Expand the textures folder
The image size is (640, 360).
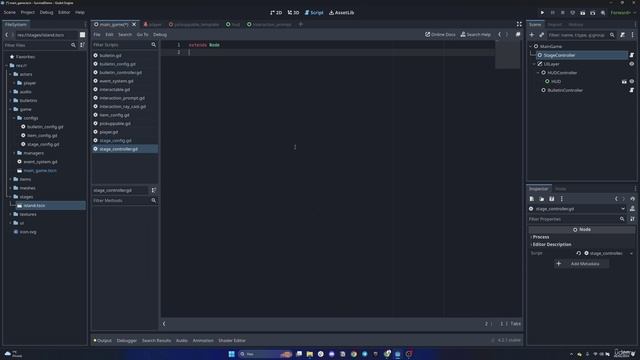(11, 214)
